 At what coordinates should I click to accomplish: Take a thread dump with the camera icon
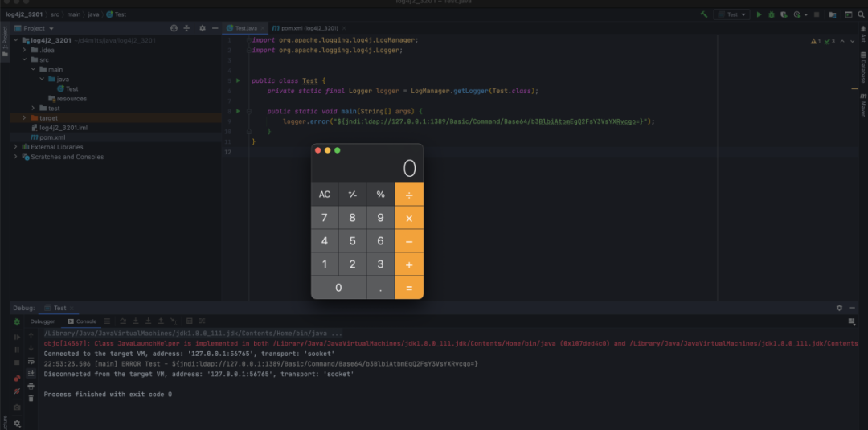[x=17, y=407]
